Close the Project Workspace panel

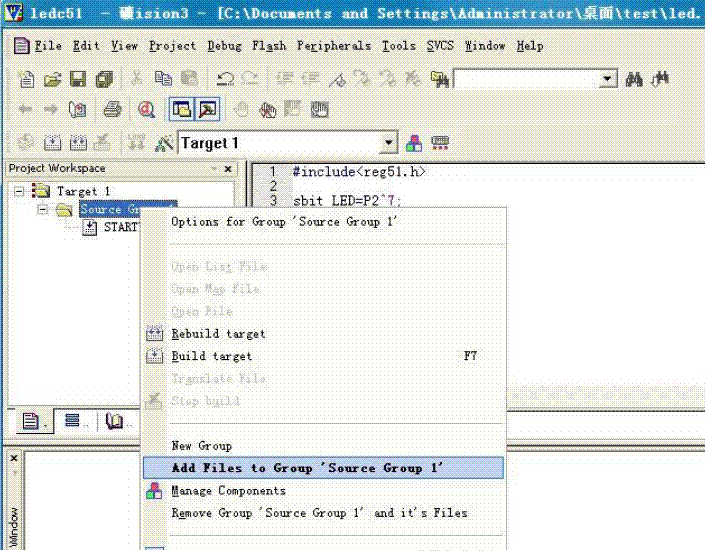click(228, 169)
